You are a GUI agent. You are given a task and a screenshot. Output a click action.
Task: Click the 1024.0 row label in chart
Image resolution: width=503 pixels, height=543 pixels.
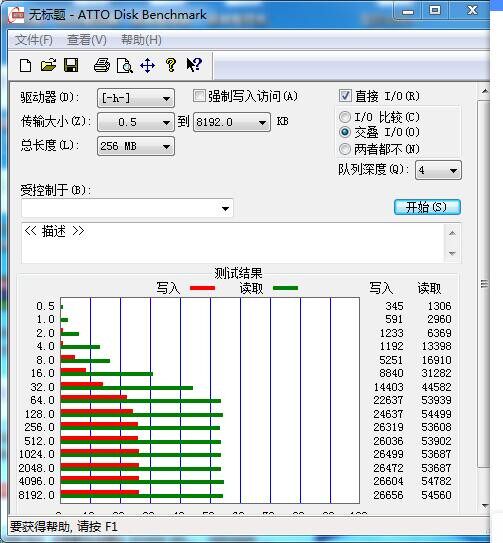pyautogui.click(x=36, y=454)
